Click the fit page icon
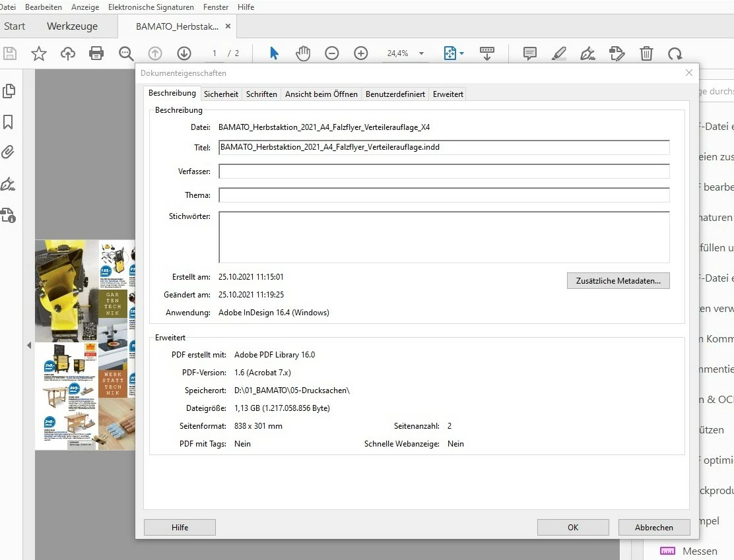 (x=450, y=53)
